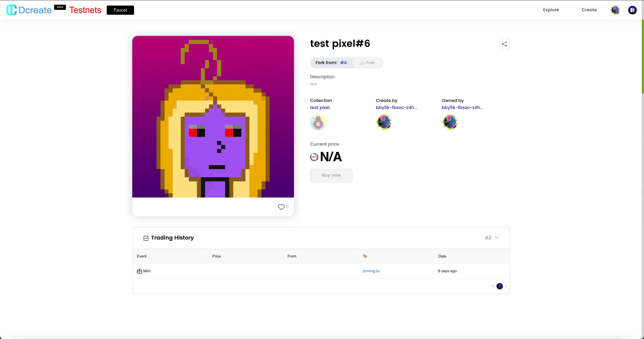Go to previous history page arrow

[493, 286]
